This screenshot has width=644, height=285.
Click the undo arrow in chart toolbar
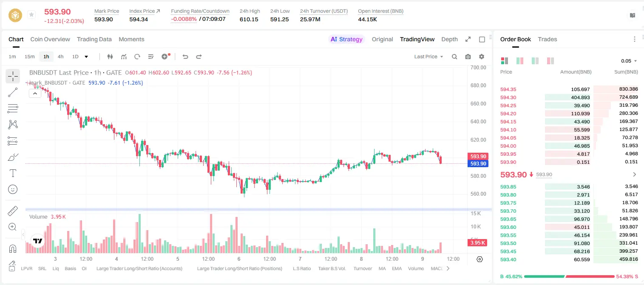[x=185, y=57]
